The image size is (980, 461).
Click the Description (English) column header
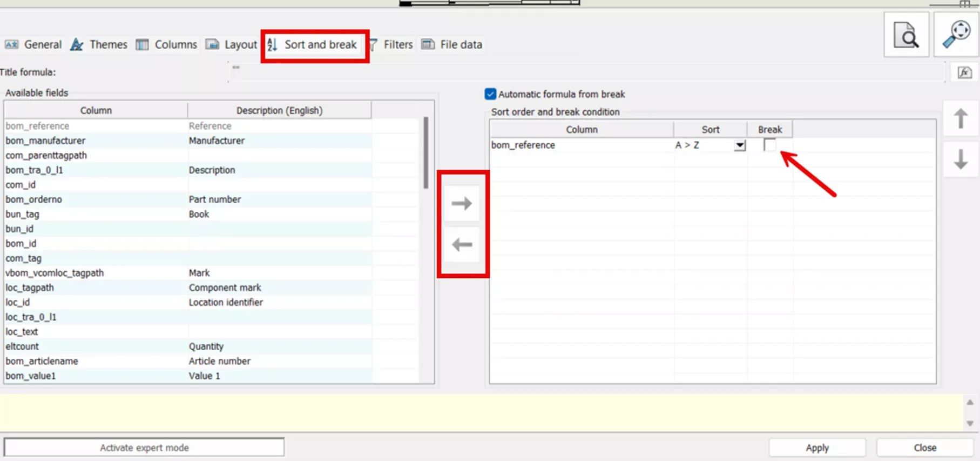pyautogui.click(x=279, y=110)
